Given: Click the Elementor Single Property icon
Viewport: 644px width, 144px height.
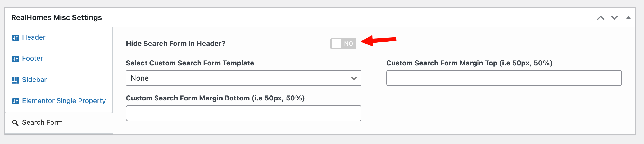Looking at the screenshot, I should [x=15, y=101].
